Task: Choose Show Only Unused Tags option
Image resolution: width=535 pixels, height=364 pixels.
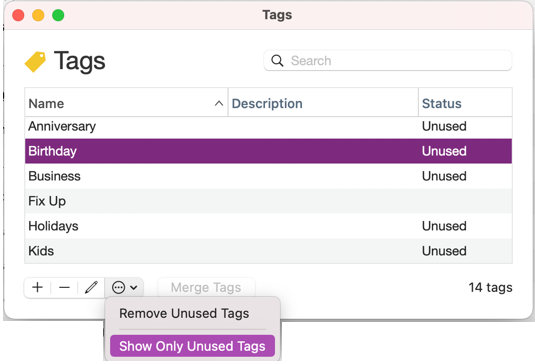Action: (192, 346)
